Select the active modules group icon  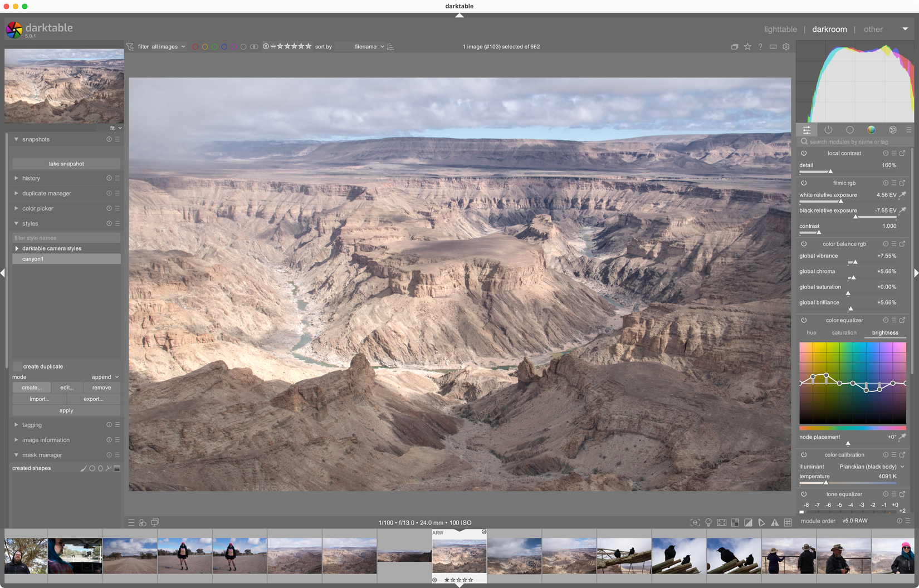point(828,129)
